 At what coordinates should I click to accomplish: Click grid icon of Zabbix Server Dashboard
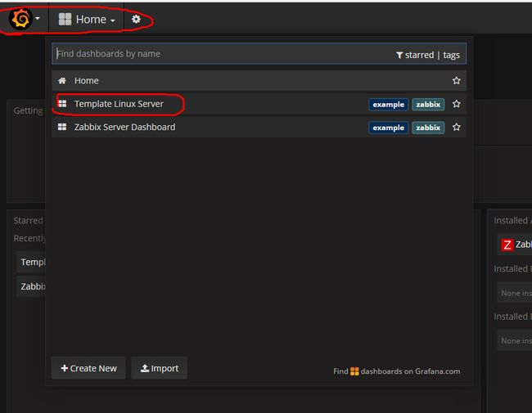[62, 127]
